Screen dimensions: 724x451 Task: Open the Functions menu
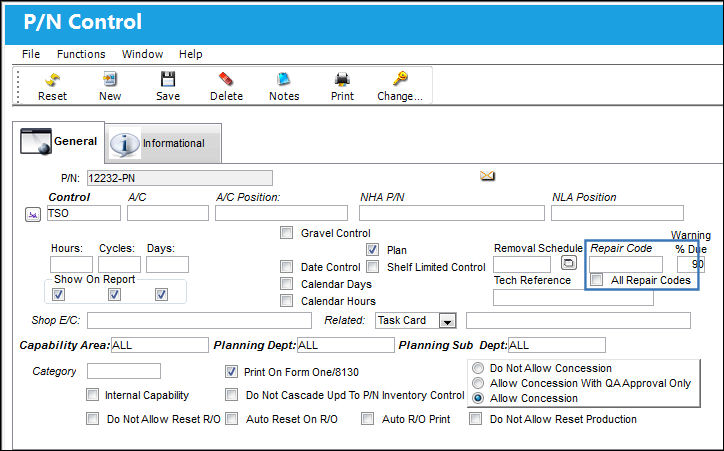click(81, 54)
